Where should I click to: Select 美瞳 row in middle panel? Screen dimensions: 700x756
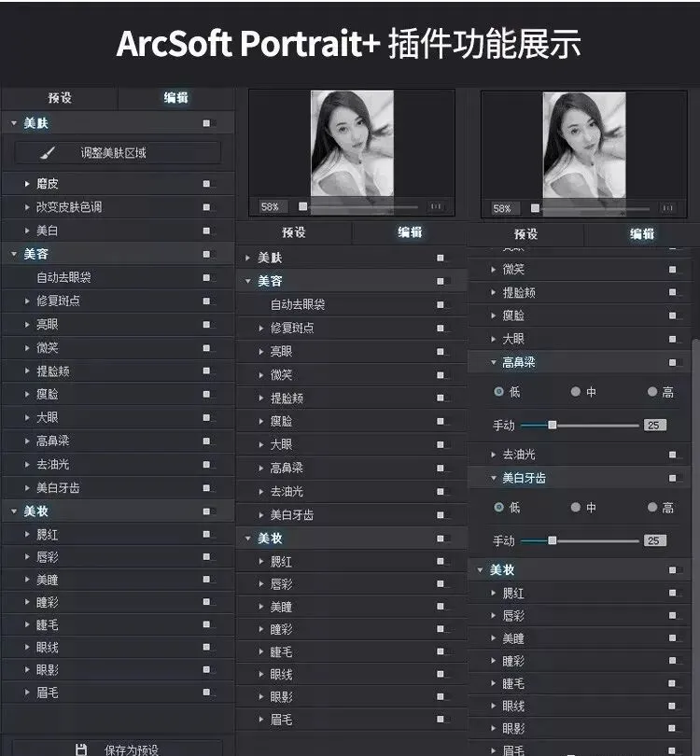[352, 607]
